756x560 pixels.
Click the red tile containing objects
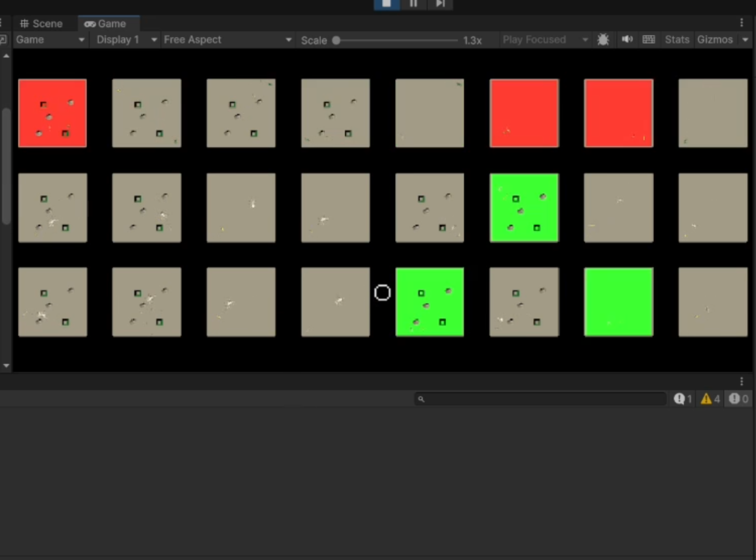52,113
